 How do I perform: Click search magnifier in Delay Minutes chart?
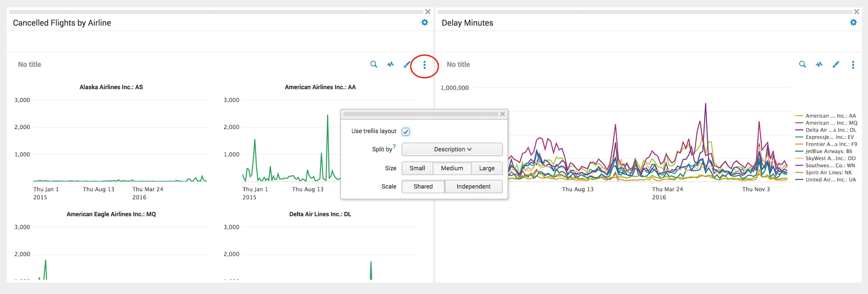tap(802, 64)
